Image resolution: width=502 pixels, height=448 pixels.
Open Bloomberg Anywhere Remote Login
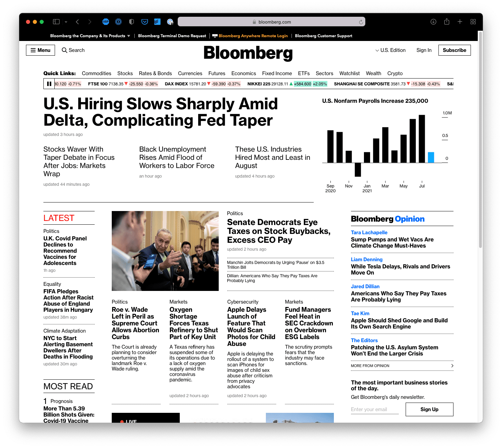250,36
